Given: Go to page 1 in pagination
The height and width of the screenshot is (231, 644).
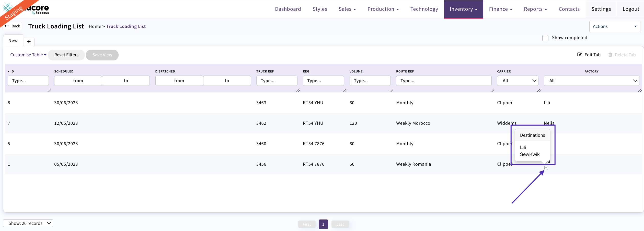Looking at the screenshot, I should point(323,224).
